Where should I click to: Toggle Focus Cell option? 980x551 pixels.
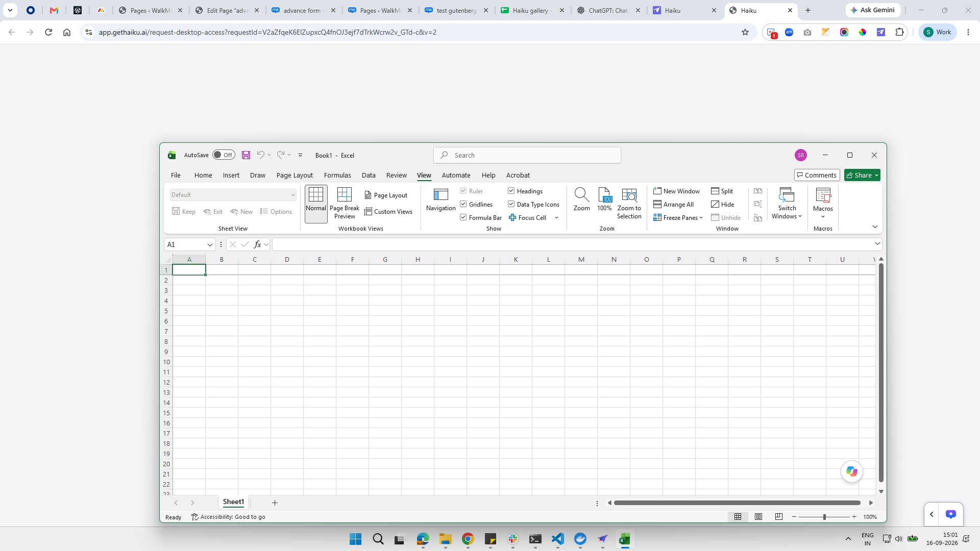(x=528, y=218)
